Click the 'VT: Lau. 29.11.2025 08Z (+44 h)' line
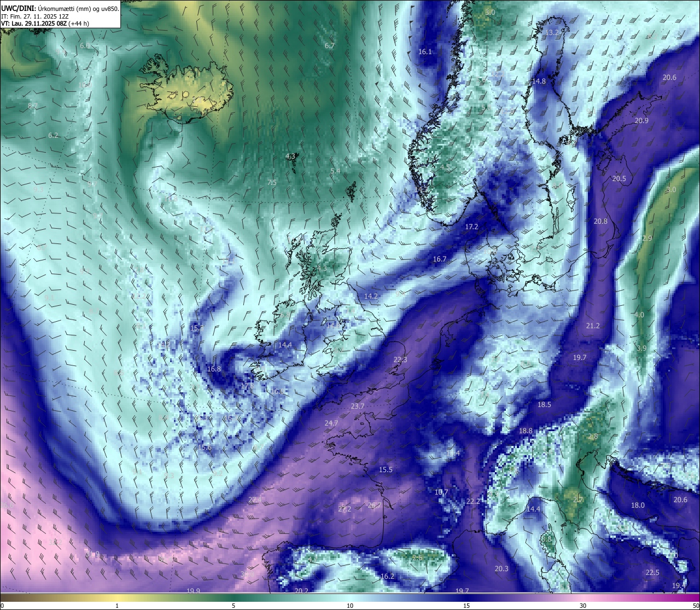Image resolution: width=700 pixels, height=610 pixels. [x=45, y=24]
